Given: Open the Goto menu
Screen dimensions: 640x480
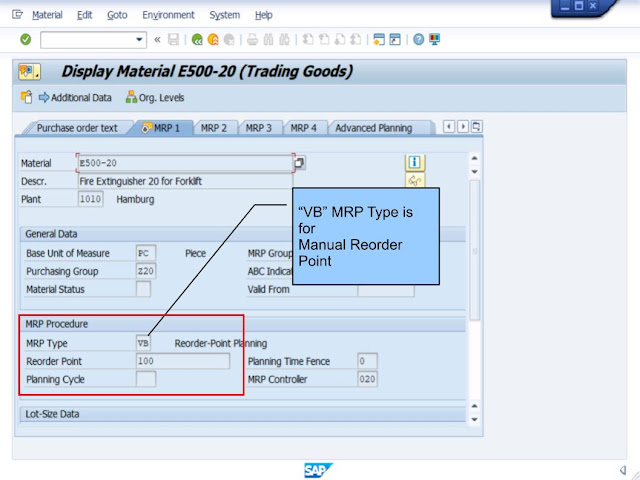Looking at the screenshot, I should click(x=117, y=15).
